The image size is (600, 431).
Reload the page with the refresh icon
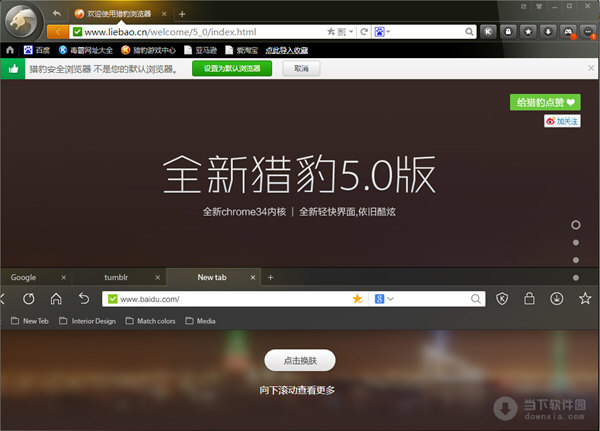coord(364,32)
